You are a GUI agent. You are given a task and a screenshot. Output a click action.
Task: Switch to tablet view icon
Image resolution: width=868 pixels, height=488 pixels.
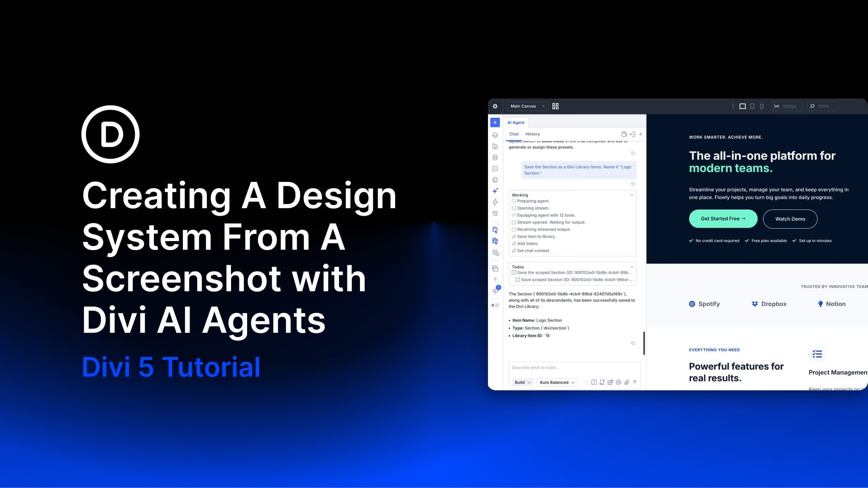pyautogui.click(x=752, y=106)
